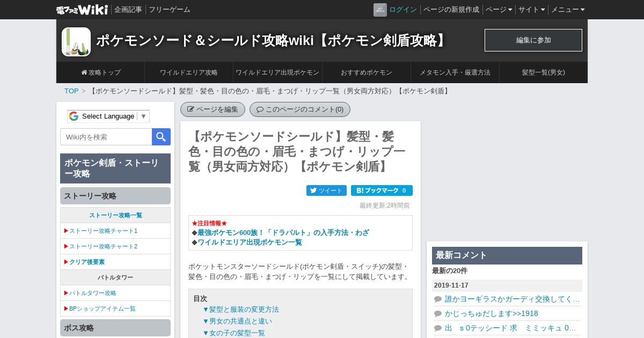644x338 pixels.
Task: Open the サイト dropdown menu
Action: [x=531, y=10]
